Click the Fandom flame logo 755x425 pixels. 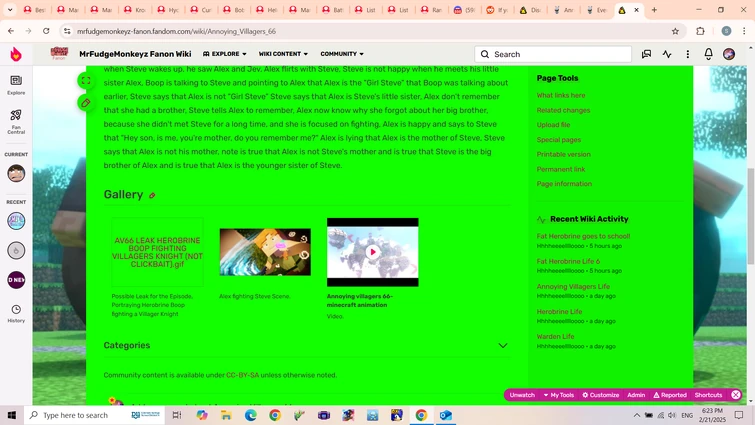click(16, 54)
